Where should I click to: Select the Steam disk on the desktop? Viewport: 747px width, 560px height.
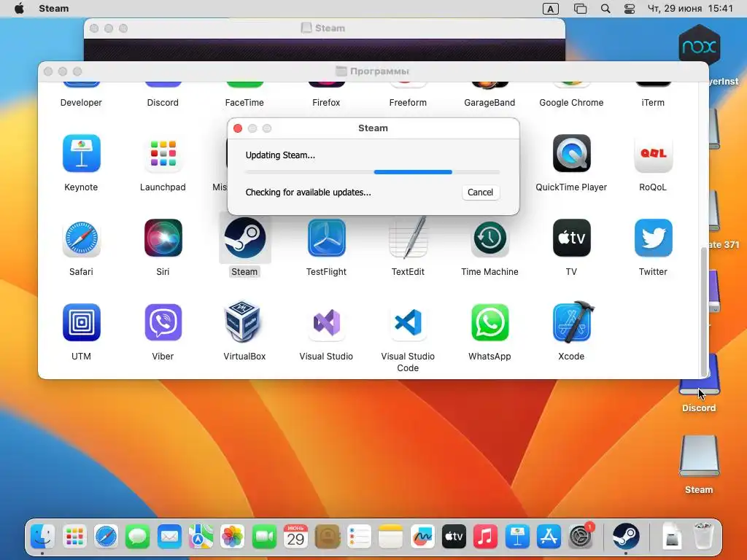tap(699, 456)
